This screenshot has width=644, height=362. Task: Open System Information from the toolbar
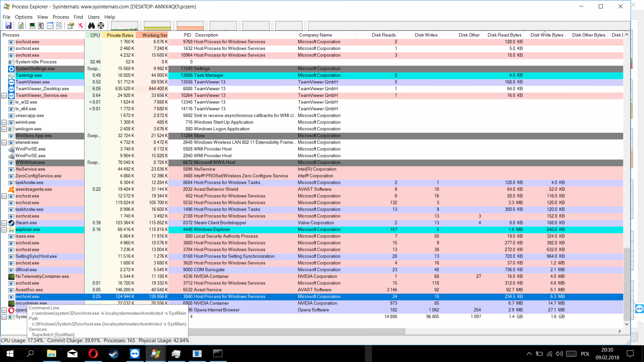[x=32, y=26]
